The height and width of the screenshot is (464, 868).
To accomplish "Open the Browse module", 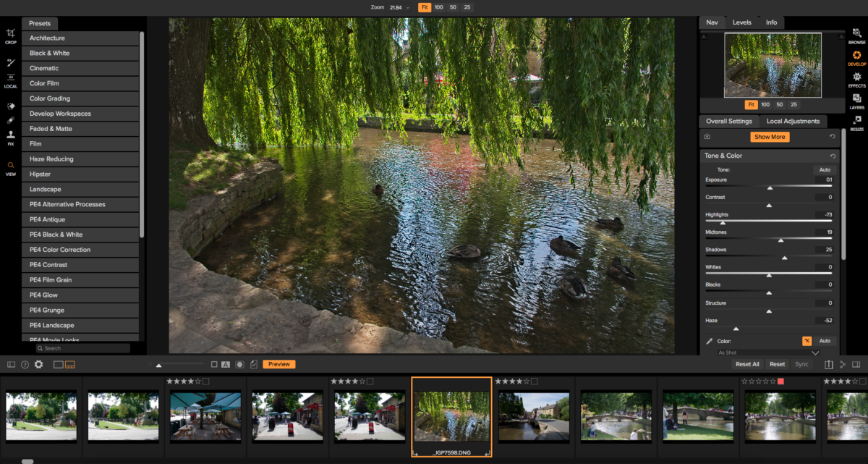I will [856, 36].
